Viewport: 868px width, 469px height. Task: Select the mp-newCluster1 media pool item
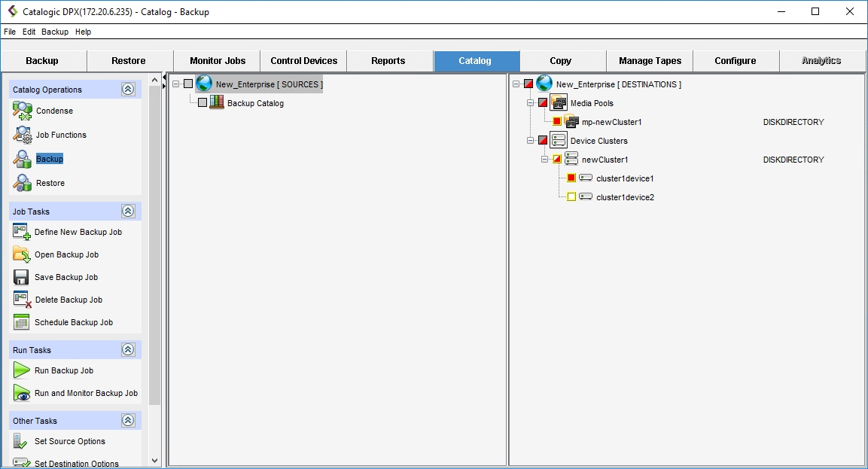pos(611,122)
